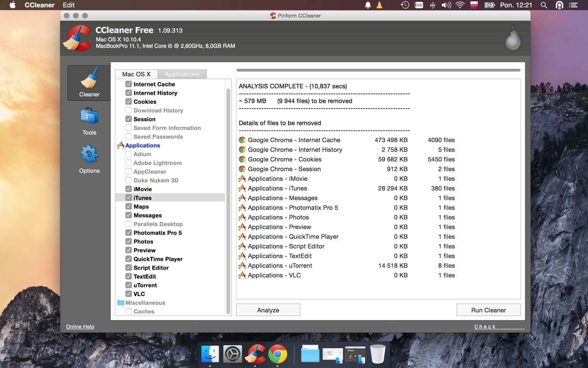588x368 pixels.
Task: Click Chrome icon beside Internet Cache result
Action: [x=242, y=140]
